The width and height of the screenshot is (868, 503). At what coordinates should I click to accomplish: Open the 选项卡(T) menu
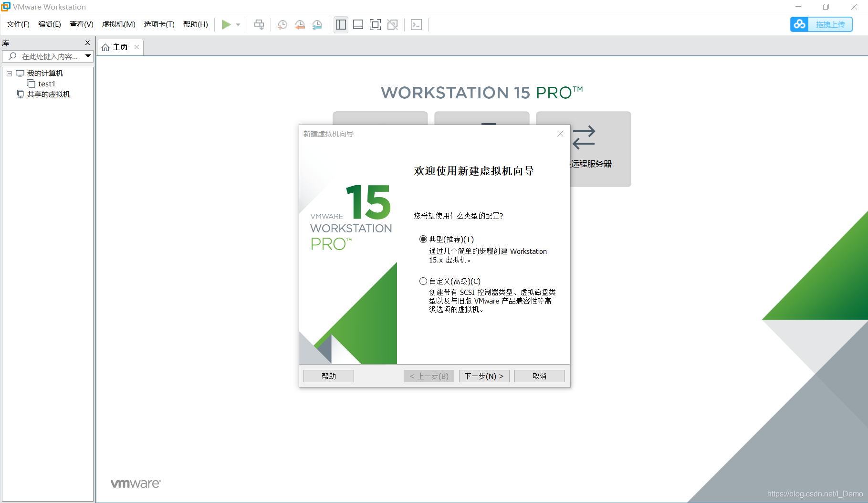click(159, 24)
